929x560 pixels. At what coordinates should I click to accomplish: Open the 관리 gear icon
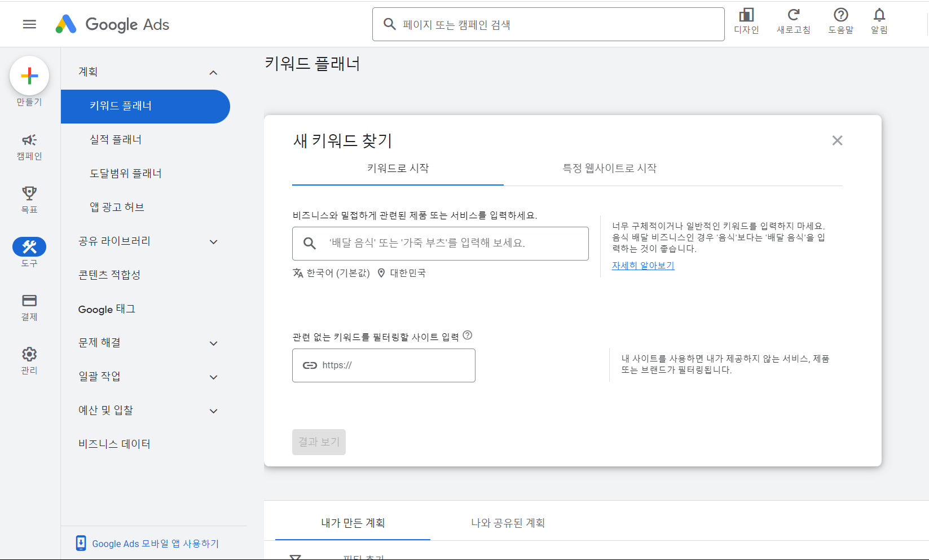29,354
